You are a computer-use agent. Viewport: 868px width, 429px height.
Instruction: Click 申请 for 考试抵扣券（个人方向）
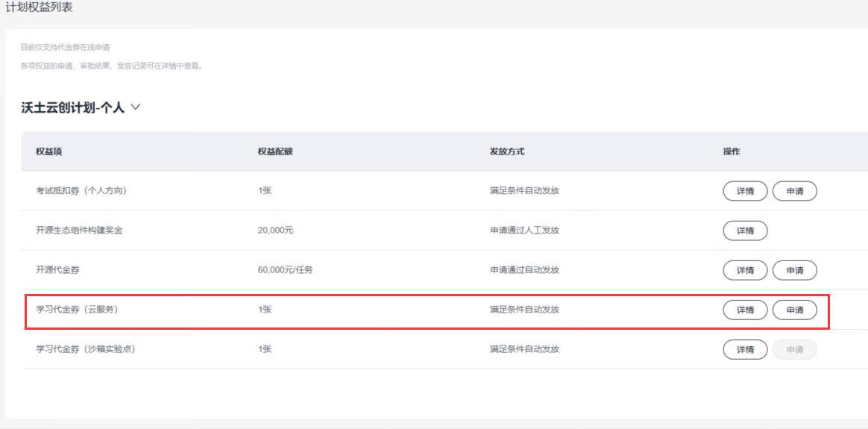[x=794, y=191]
